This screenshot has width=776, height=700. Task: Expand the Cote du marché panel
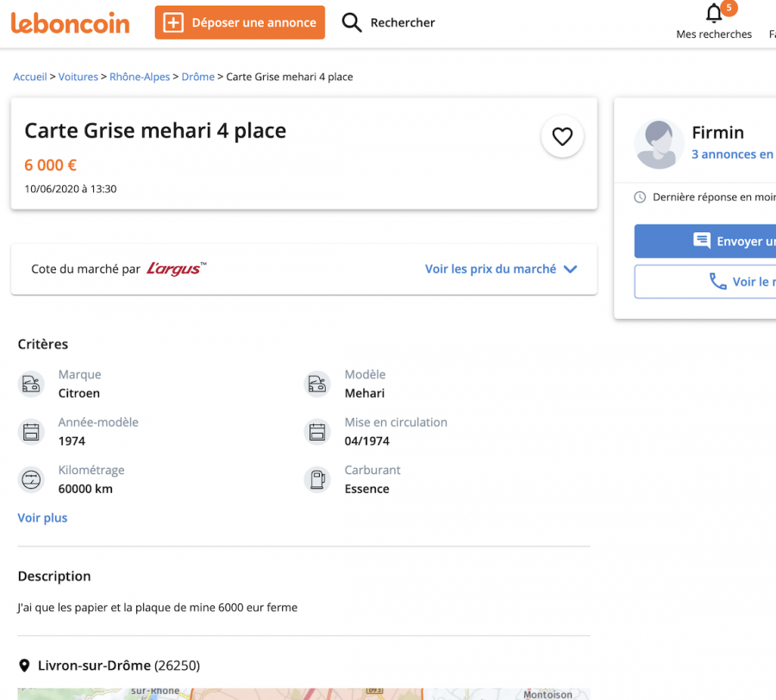point(304,269)
